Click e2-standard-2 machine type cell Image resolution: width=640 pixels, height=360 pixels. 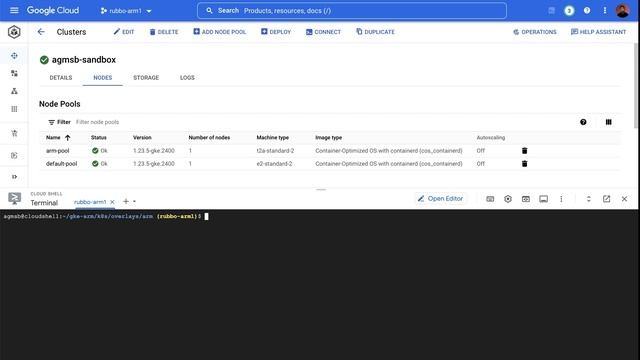coord(274,164)
